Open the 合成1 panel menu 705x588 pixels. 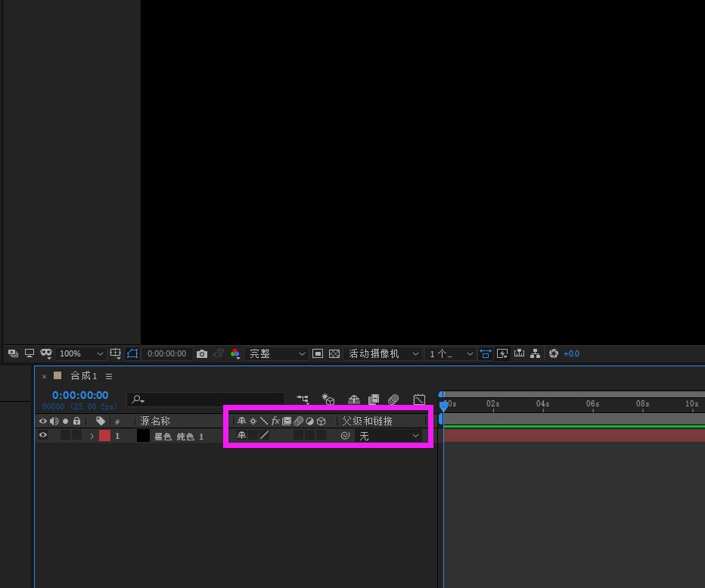pos(109,376)
